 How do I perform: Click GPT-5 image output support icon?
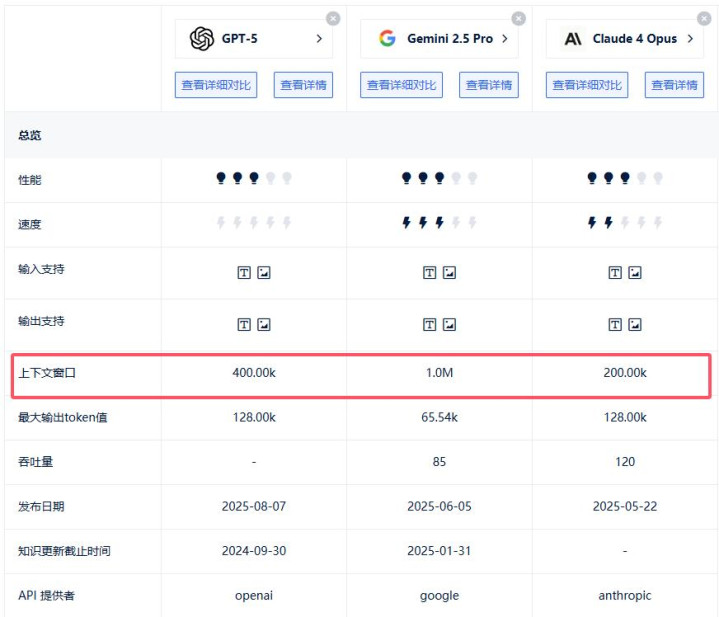[x=264, y=325]
